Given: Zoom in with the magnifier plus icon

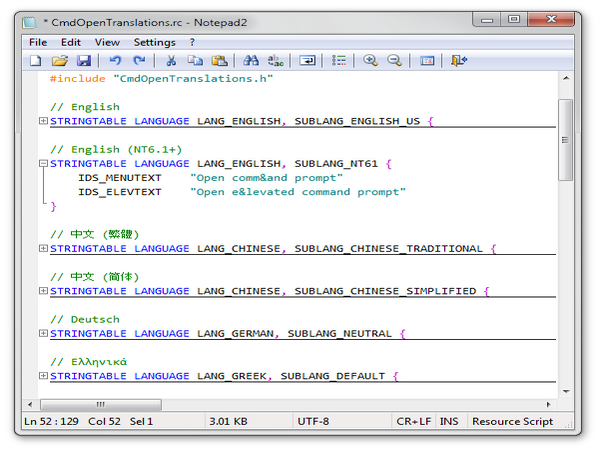Looking at the screenshot, I should (370, 60).
